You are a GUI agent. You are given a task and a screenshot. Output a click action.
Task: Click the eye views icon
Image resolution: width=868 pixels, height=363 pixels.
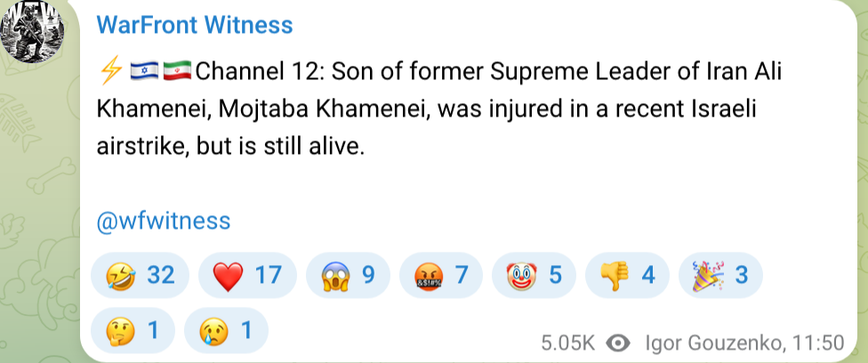point(618,343)
